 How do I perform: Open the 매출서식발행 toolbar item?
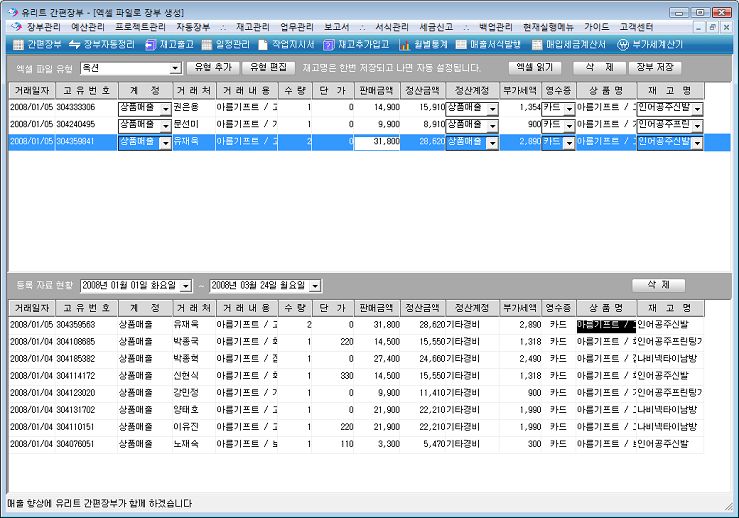click(x=488, y=45)
